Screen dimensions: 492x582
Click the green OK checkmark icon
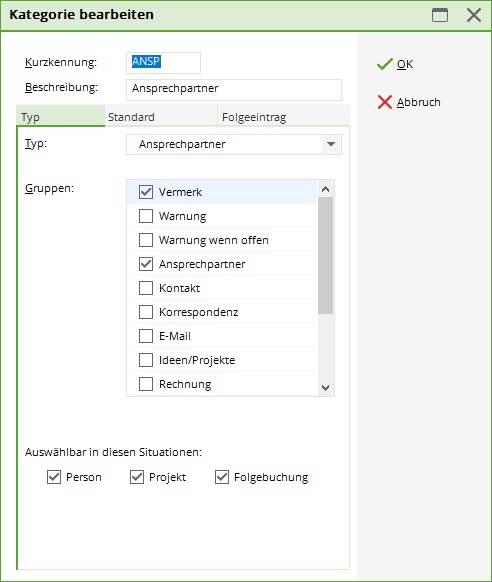point(385,64)
